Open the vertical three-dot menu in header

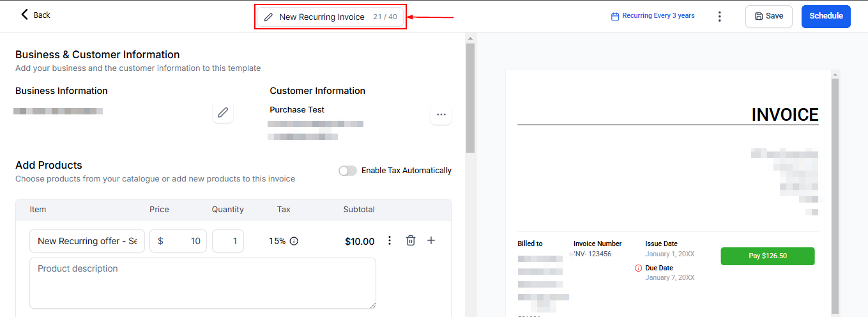[x=720, y=17]
